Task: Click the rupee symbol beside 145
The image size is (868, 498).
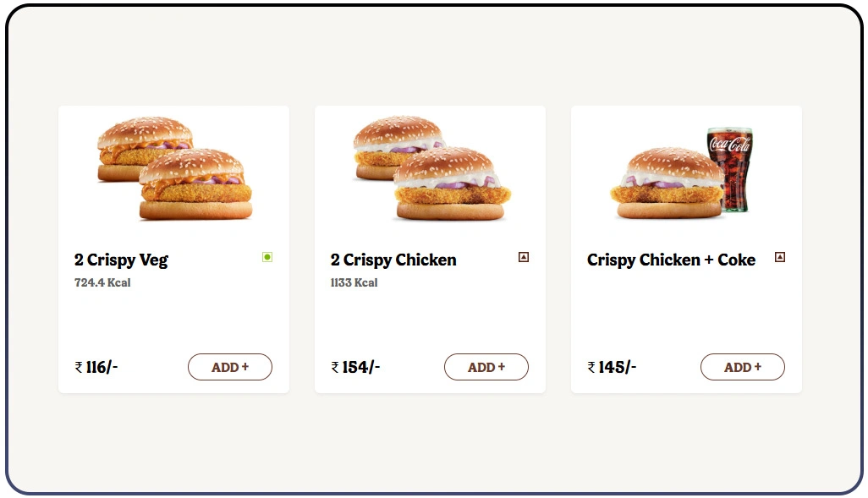Action: pyautogui.click(x=590, y=366)
